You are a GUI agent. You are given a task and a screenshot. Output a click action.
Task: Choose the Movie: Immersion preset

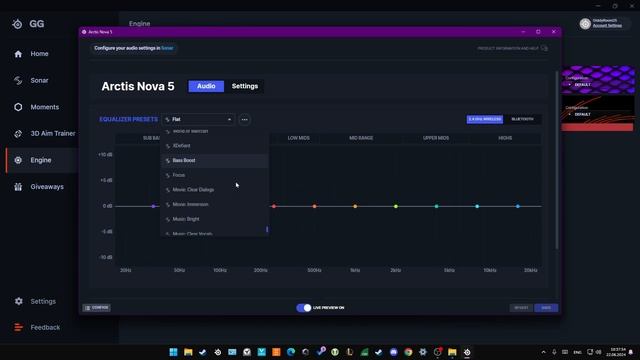coord(214,204)
